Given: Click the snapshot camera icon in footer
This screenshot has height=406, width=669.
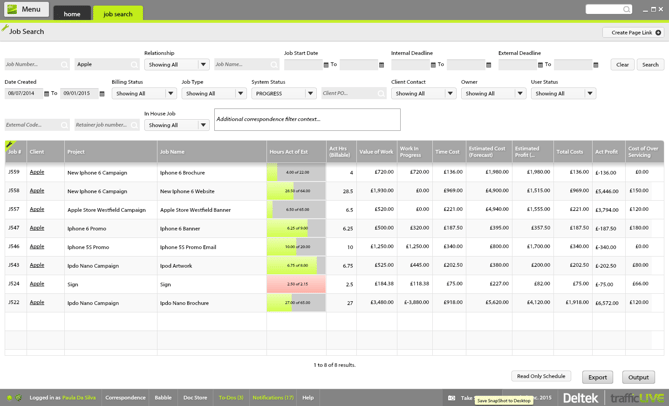Looking at the screenshot, I should click(x=451, y=398).
